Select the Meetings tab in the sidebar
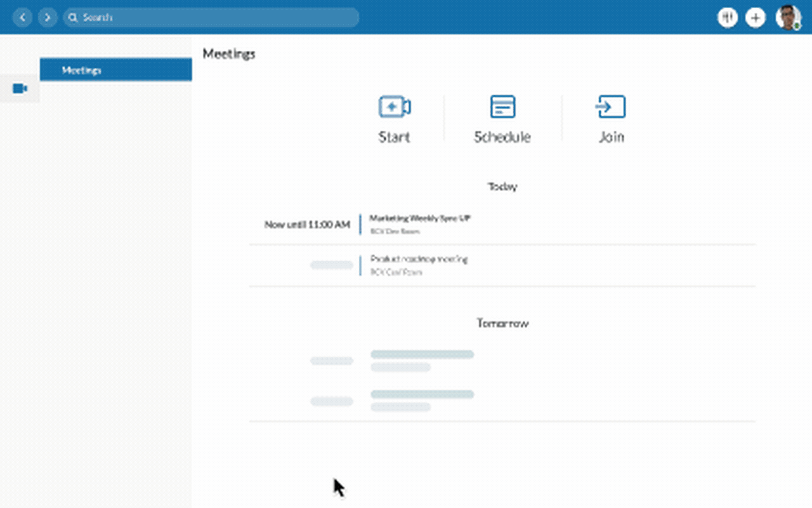 click(115, 70)
